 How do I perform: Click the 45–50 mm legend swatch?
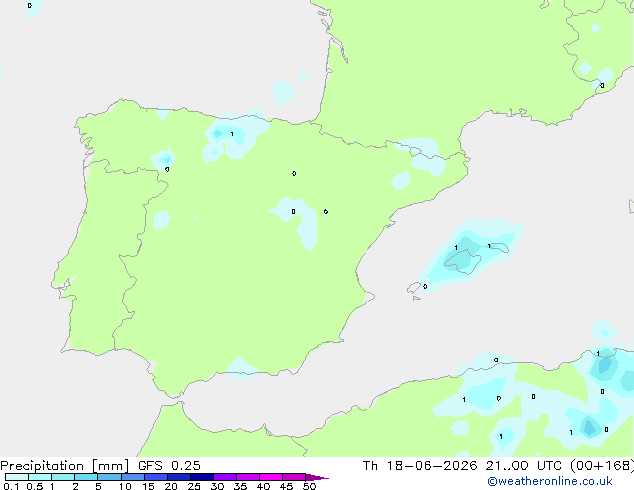294,477
